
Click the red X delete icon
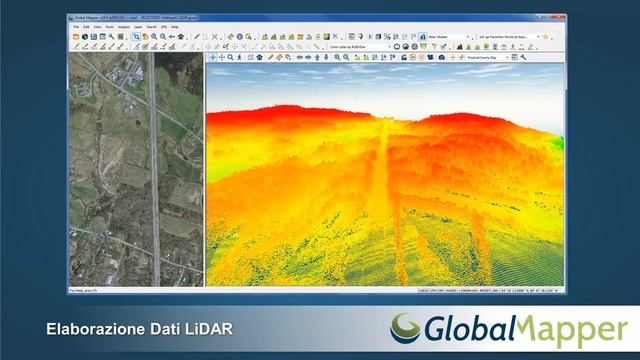pyautogui.click(x=214, y=37)
